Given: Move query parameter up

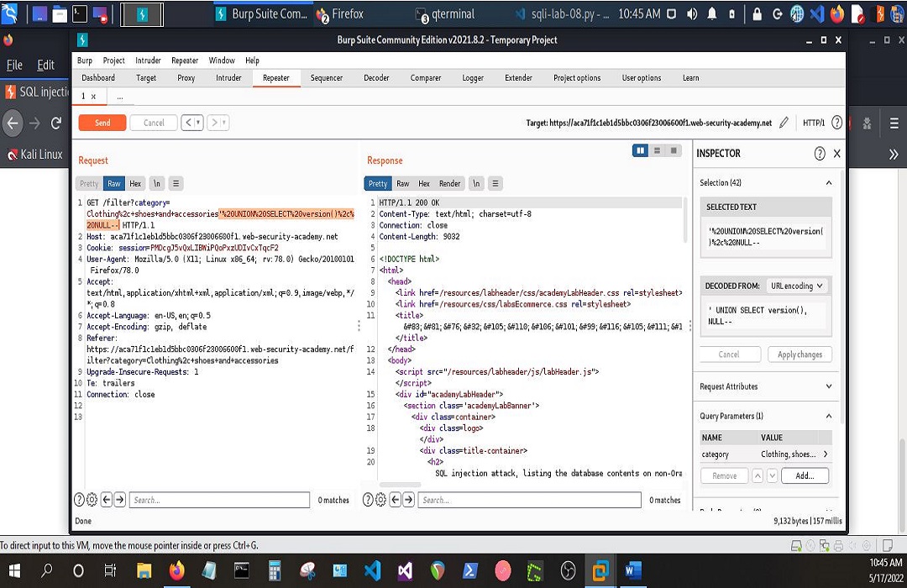Looking at the screenshot, I should point(758,475).
